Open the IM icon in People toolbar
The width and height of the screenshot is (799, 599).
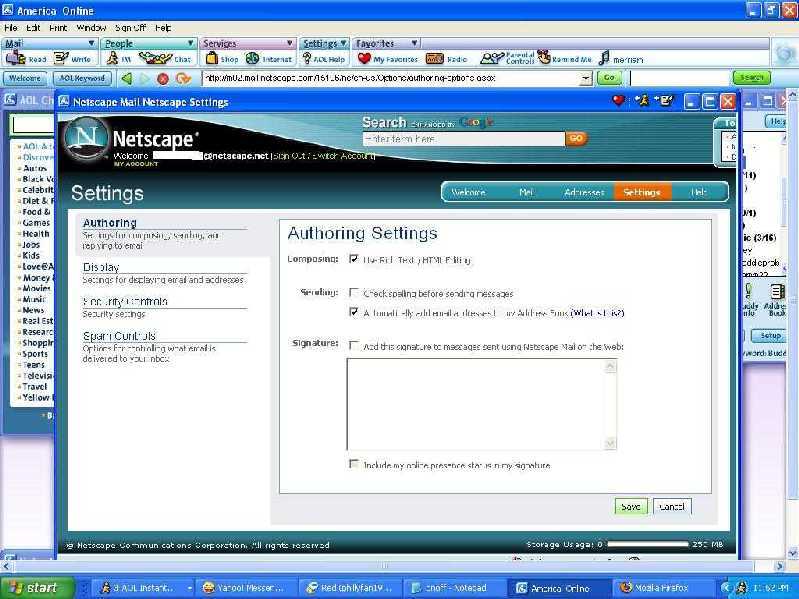113,59
